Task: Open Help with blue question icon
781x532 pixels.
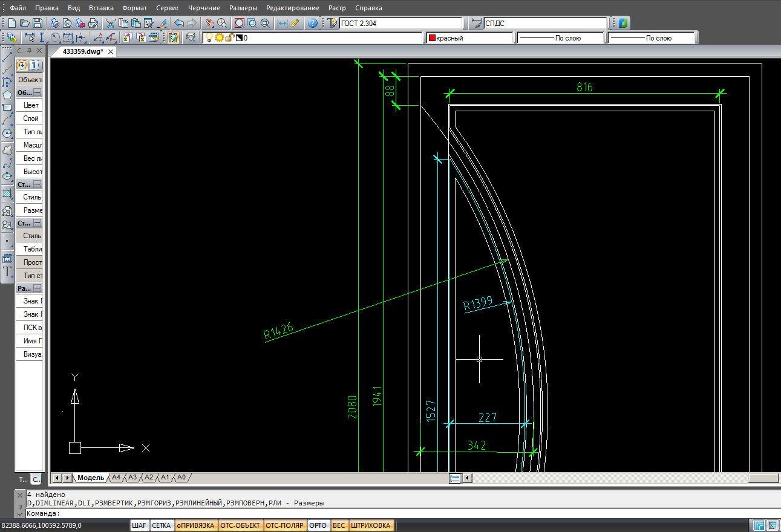Action: pos(313,23)
